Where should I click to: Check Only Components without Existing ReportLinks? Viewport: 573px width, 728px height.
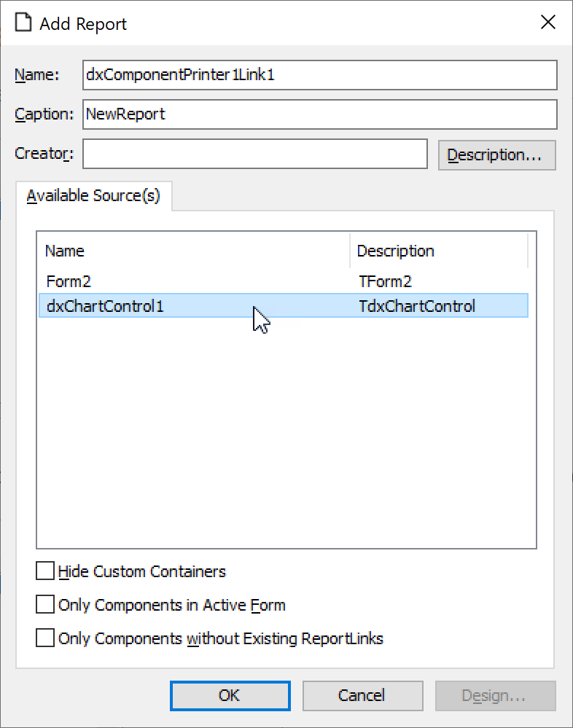(x=45, y=638)
